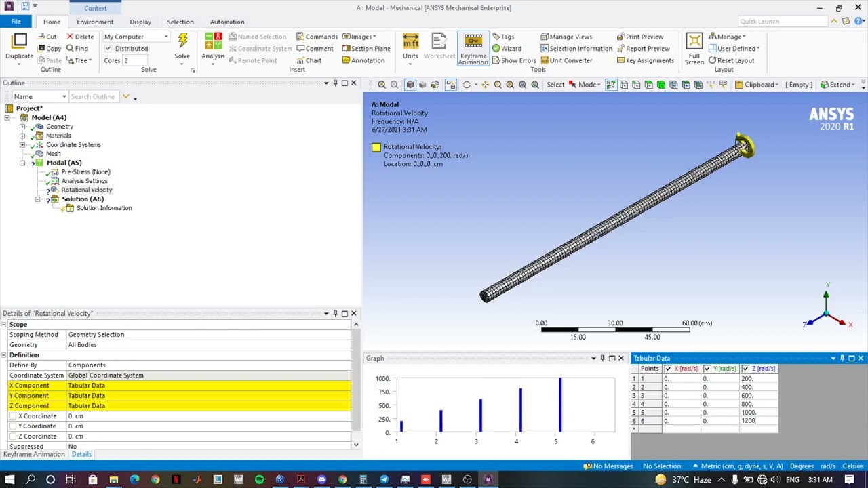The width and height of the screenshot is (868, 488).
Task: Click the Details panel vertical scrollbar
Action: [x=356, y=385]
